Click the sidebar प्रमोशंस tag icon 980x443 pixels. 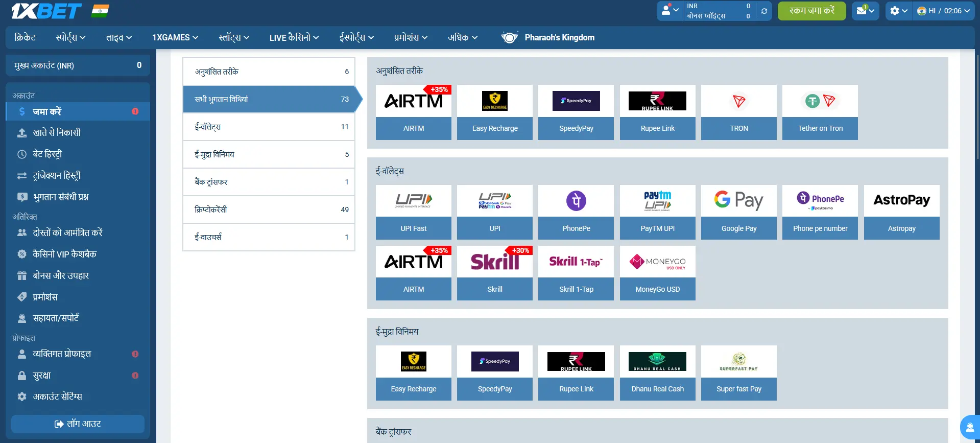[x=22, y=297]
